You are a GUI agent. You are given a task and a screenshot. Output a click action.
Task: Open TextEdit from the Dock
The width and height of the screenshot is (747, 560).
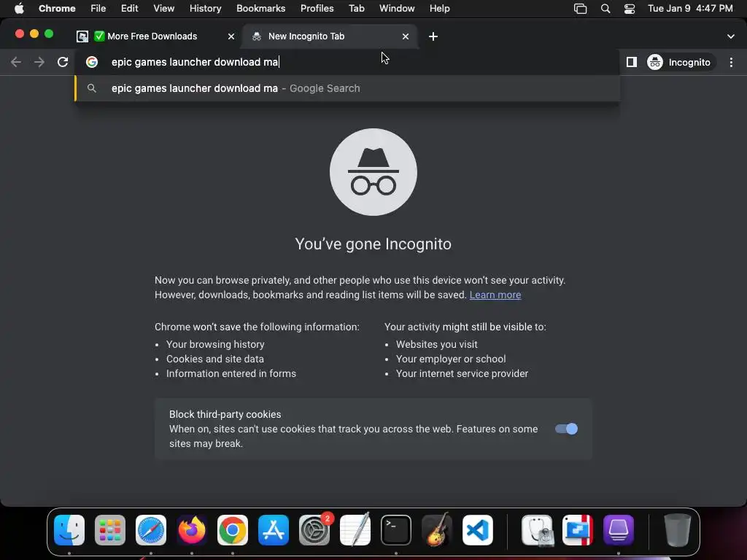click(355, 530)
